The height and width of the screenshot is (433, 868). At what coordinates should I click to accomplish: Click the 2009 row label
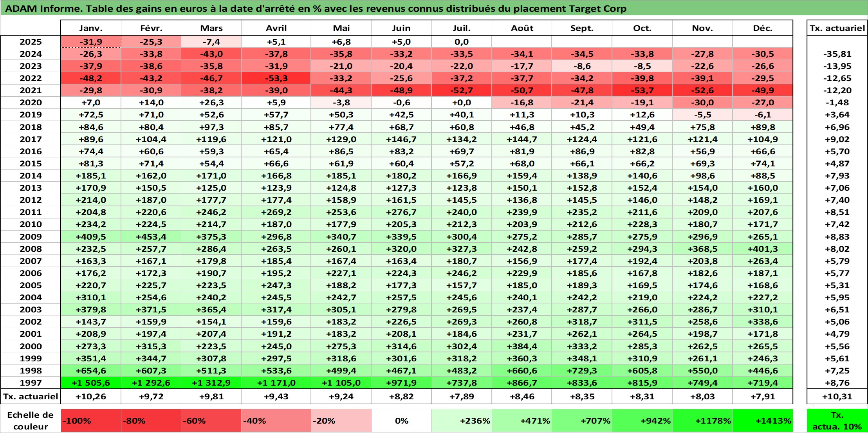[x=31, y=236]
